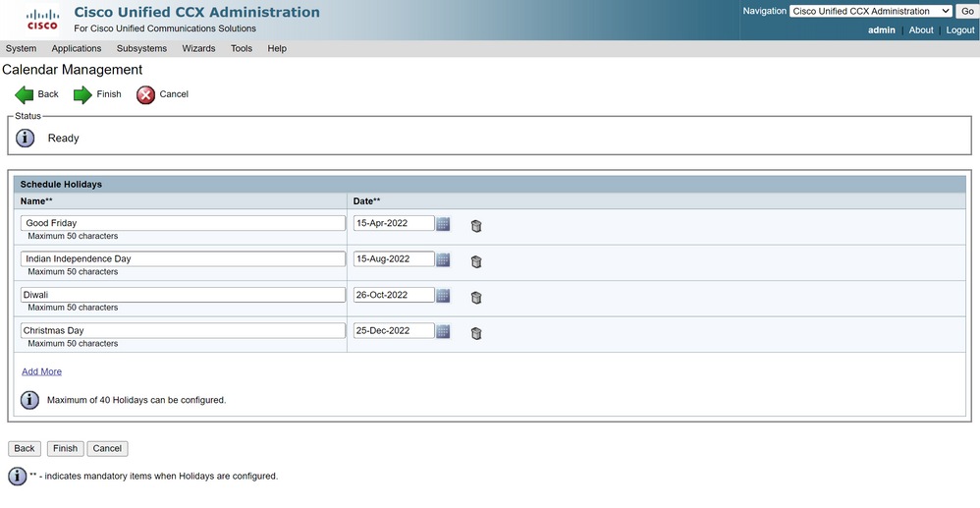Open the Help menu
Screen dimensions: 980x508
pyautogui.click(x=277, y=49)
